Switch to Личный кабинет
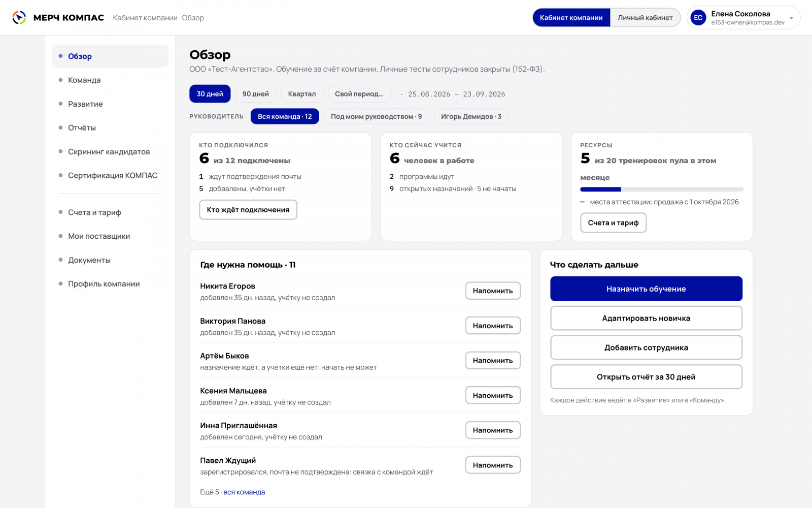 (645, 18)
